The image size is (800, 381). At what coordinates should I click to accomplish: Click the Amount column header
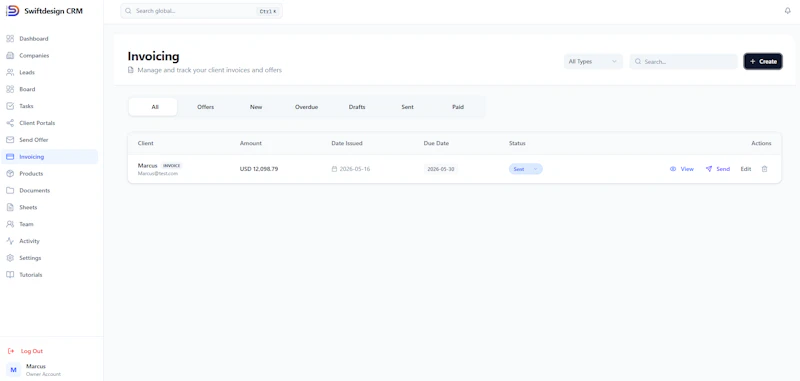click(251, 143)
